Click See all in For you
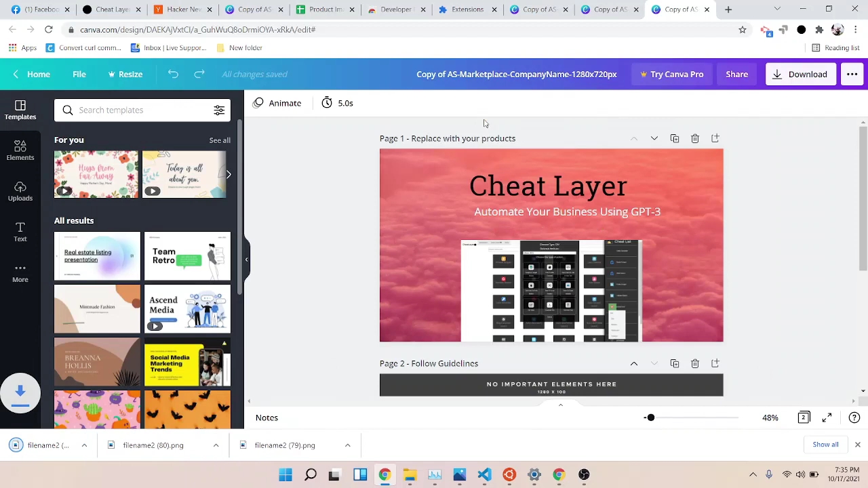This screenshot has height=488, width=868. point(220,140)
